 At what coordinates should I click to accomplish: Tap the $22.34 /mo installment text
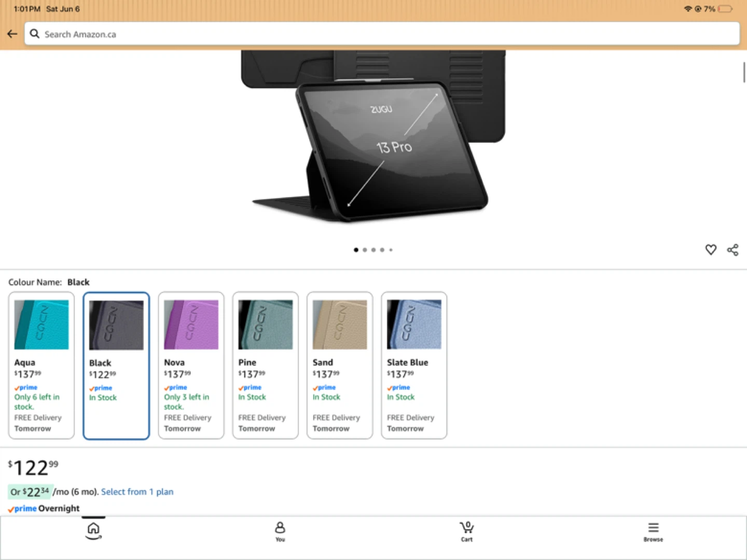54,492
